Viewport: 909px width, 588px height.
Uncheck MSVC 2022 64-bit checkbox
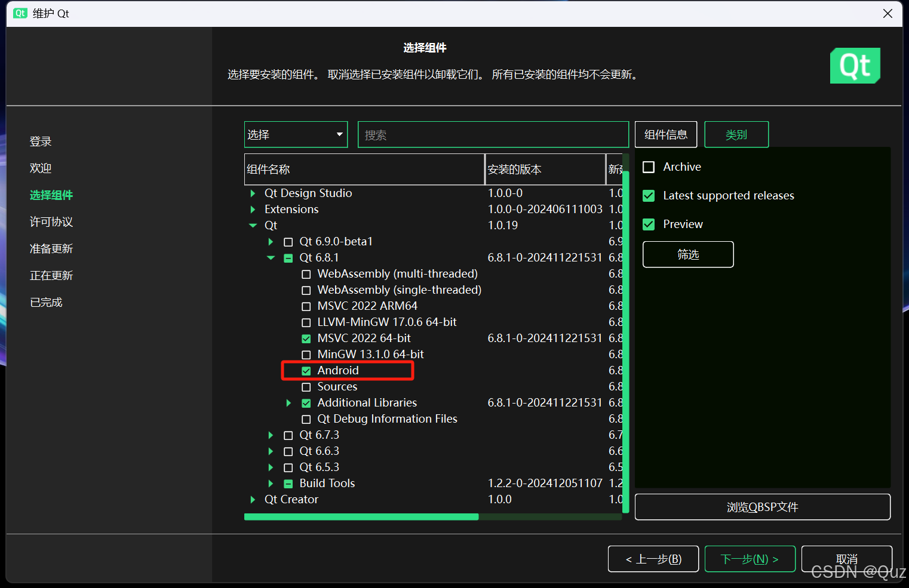pyautogui.click(x=306, y=338)
